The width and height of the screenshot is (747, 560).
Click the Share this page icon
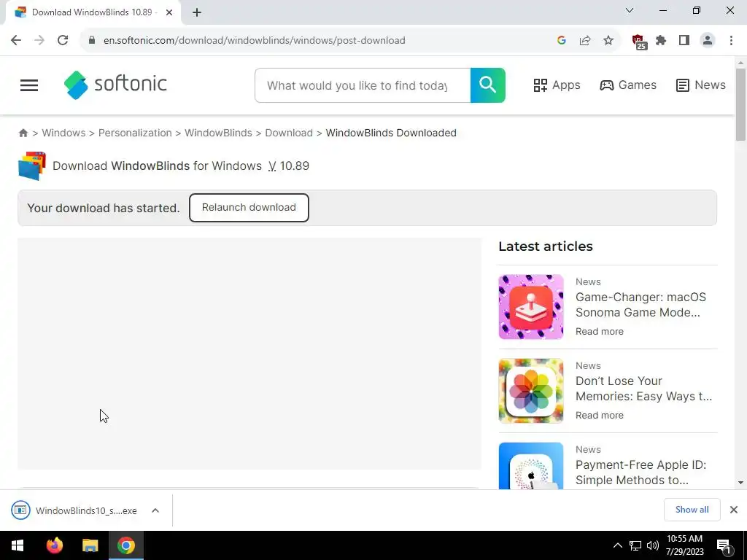[585, 41]
